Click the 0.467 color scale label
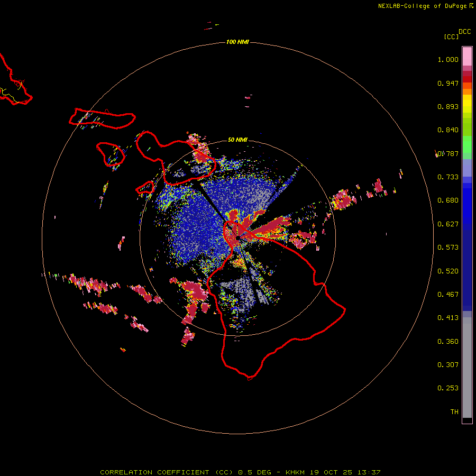 click(x=448, y=295)
